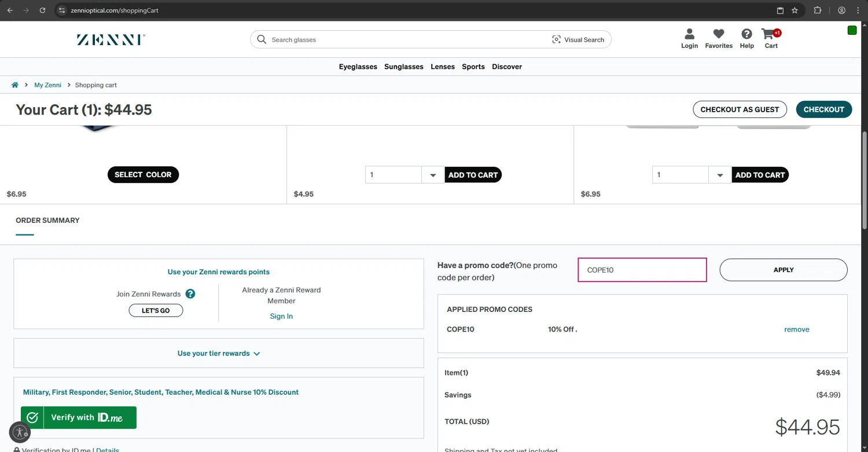Bookmark this page with the star icon
The image size is (868, 452).
[x=795, y=10]
